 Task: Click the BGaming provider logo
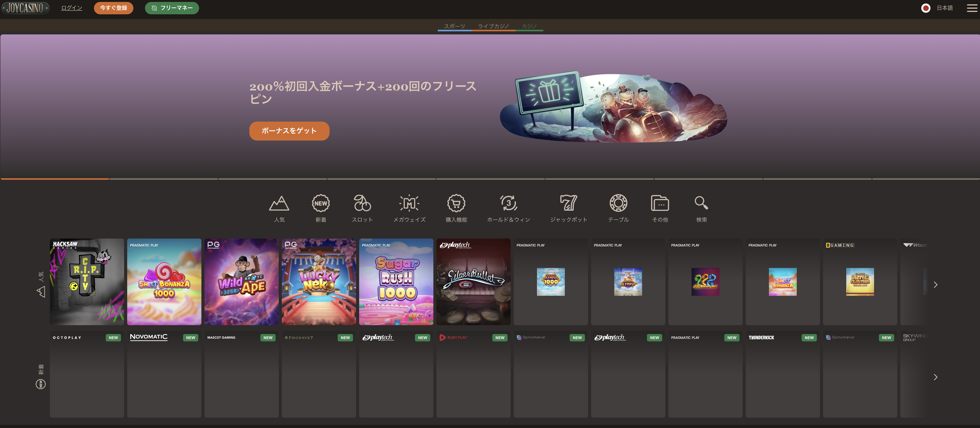point(840,245)
